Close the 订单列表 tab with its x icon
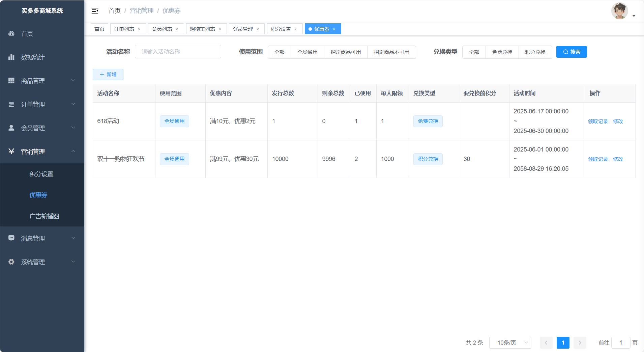Viewport: 644px width, 352px height. pos(139,29)
